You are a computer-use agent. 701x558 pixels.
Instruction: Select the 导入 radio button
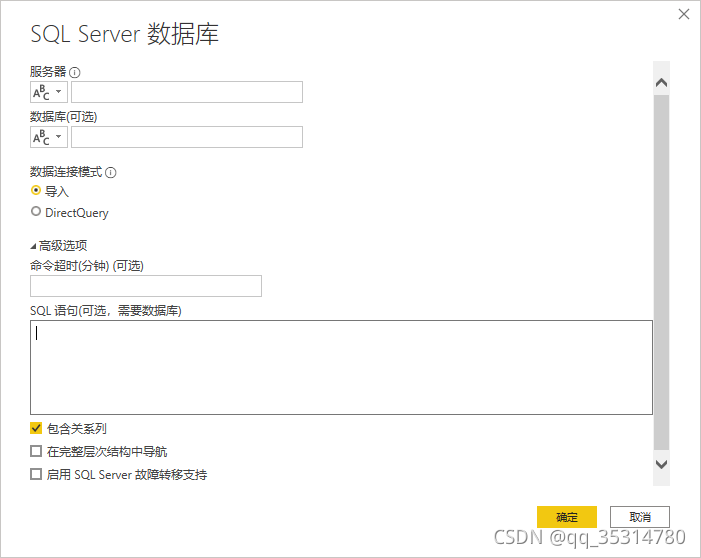point(36,190)
